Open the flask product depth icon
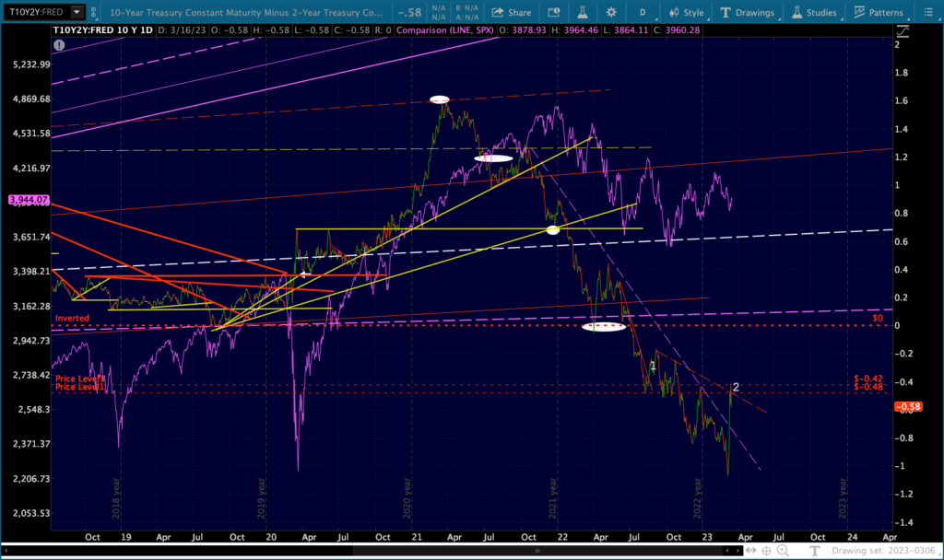 tap(583, 12)
